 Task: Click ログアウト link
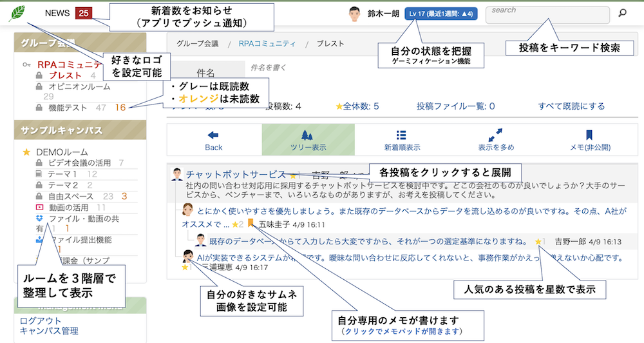(41, 320)
